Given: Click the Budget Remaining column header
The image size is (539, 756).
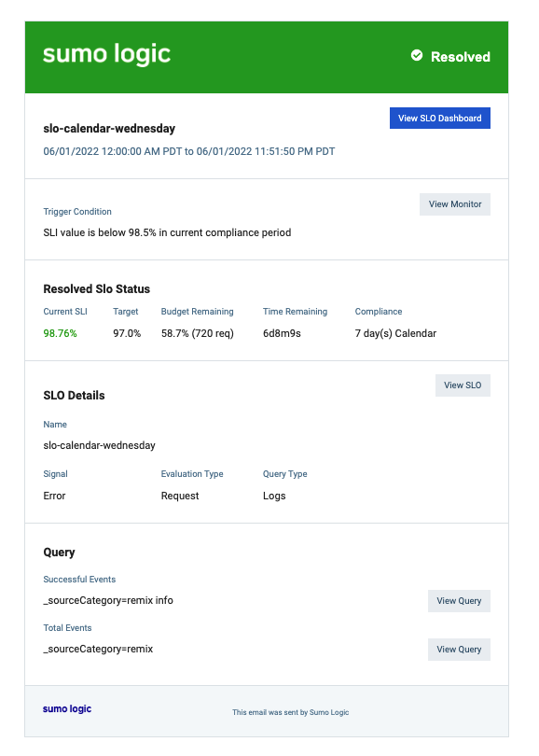Looking at the screenshot, I should [x=199, y=311].
